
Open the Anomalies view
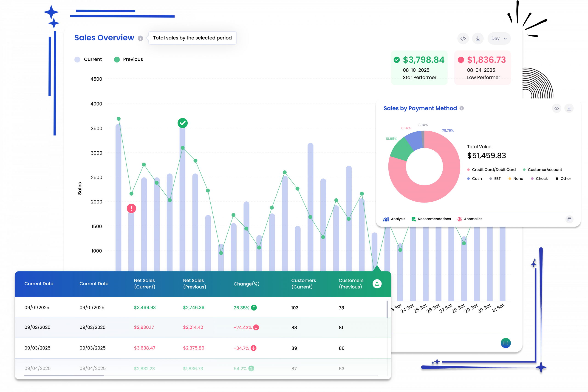pos(470,219)
